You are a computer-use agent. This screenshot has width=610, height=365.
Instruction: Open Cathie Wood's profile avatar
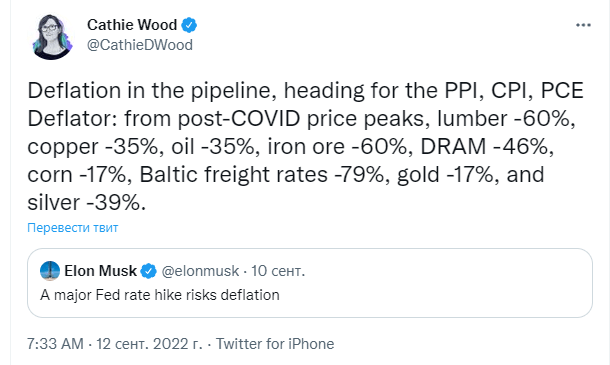point(52,37)
